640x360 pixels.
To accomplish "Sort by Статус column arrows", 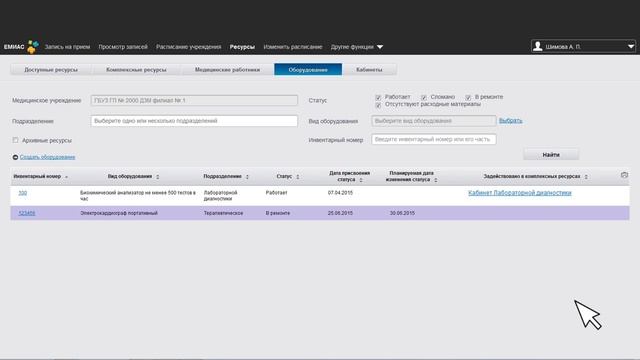I will [x=298, y=177].
